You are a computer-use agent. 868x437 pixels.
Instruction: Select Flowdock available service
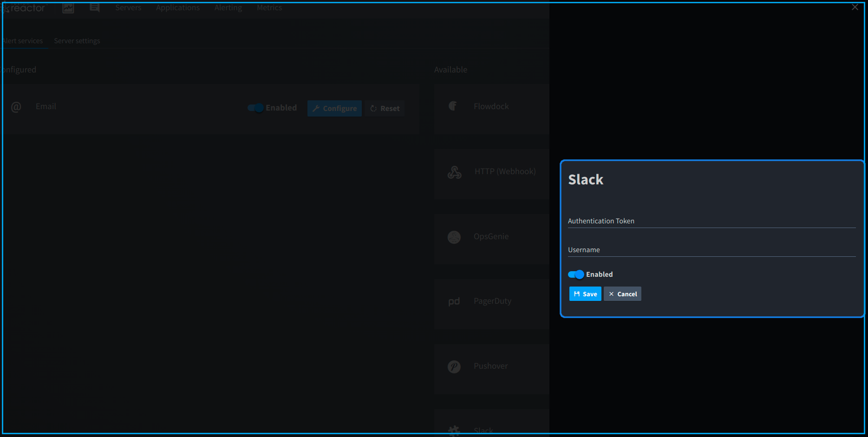click(492, 110)
